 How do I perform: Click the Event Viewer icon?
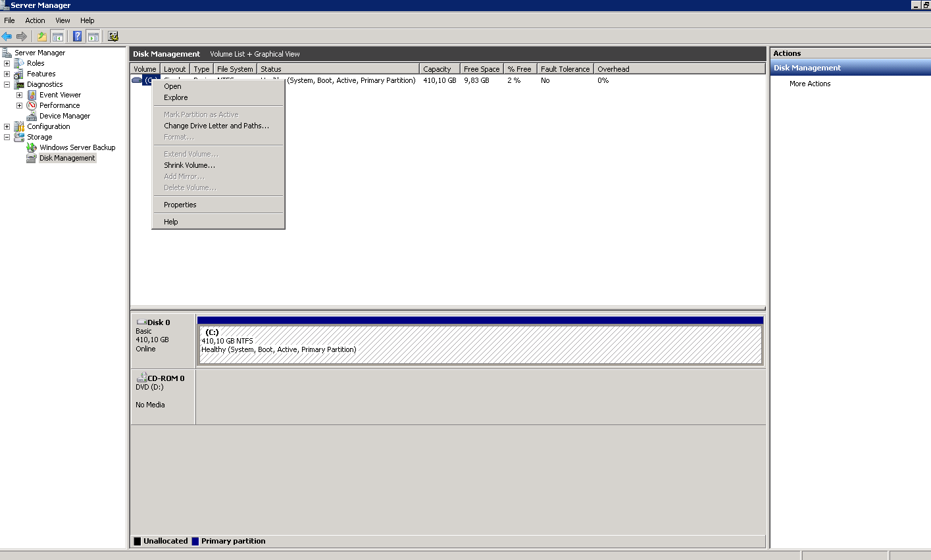pos(32,95)
